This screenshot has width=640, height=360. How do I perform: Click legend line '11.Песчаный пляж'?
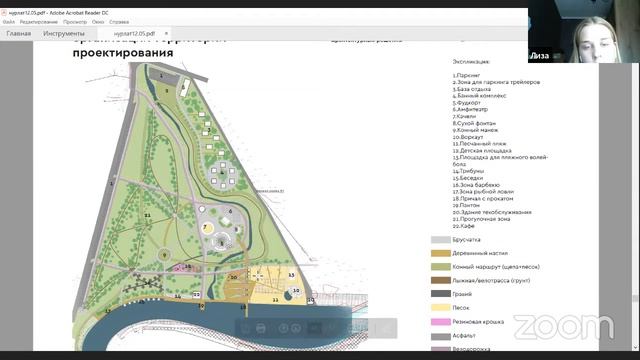coord(479,144)
